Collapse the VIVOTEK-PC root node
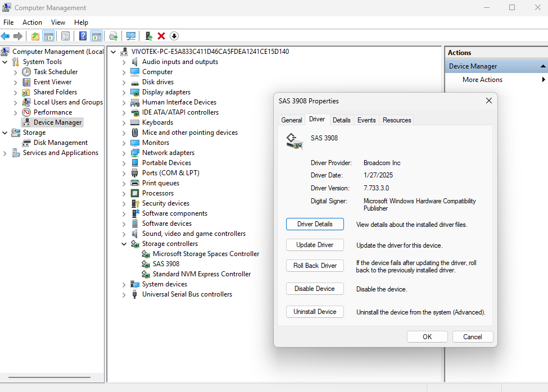548x392 pixels. pyautogui.click(x=113, y=52)
